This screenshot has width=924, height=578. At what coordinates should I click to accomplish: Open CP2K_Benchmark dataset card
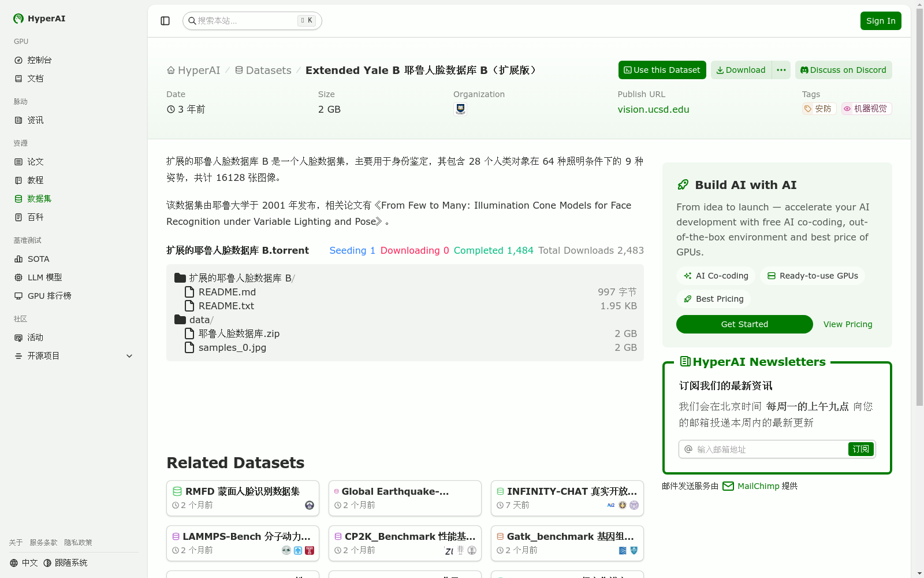click(x=405, y=543)
